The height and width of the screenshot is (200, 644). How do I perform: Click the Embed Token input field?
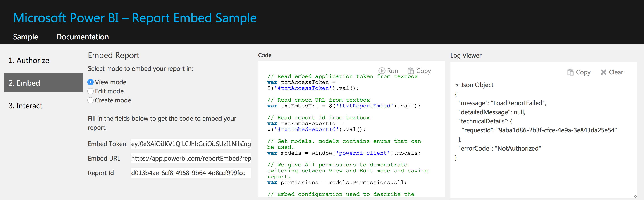[191, 144]
